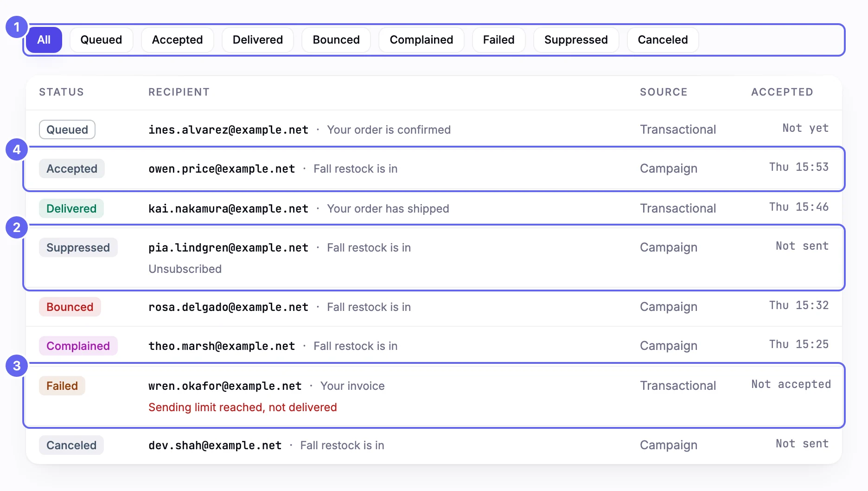
Task: Click the purple Complained status badge
Action: coord(78,346)
